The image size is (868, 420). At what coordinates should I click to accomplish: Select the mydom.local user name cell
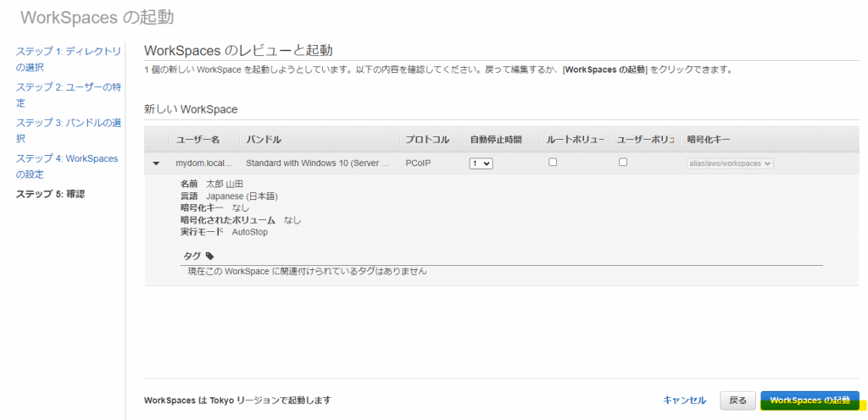click(202, 163)
